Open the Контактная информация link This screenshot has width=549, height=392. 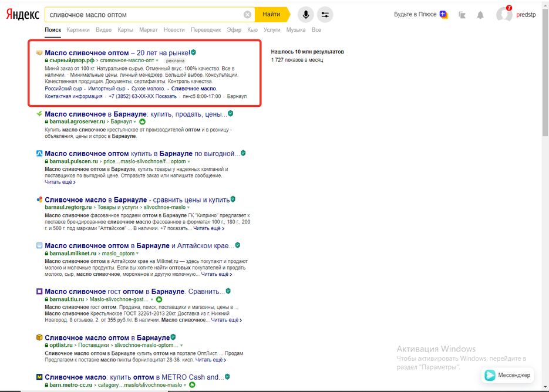click(73, 96)
